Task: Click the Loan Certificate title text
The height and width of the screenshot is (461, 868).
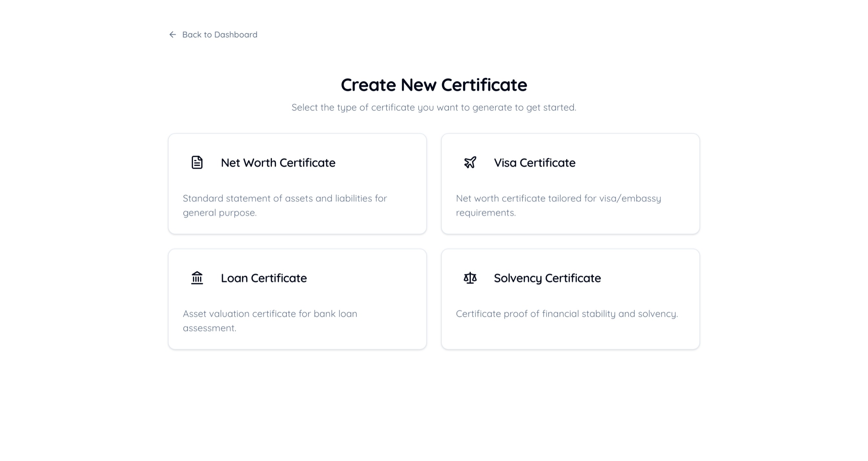Action: point(263,278)
